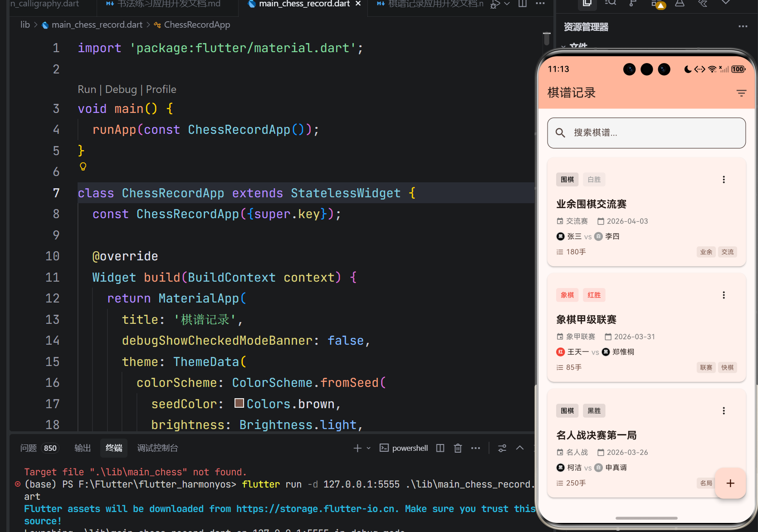
Task: Tap the floating add record plus button
Action: tap(730, 483)
